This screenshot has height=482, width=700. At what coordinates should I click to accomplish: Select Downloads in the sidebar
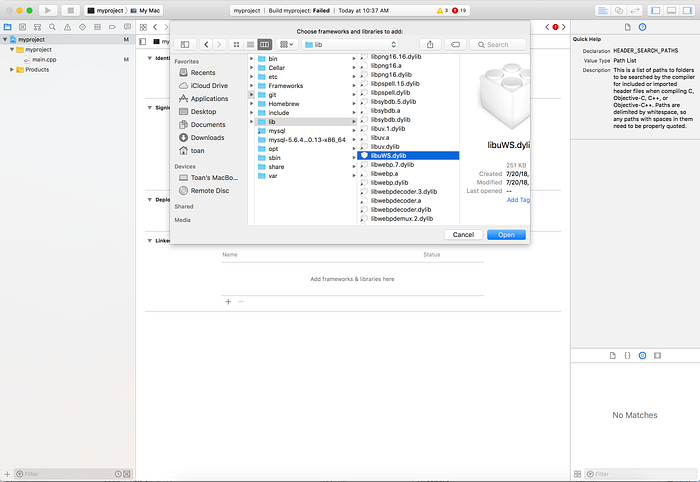click(210, 137)
